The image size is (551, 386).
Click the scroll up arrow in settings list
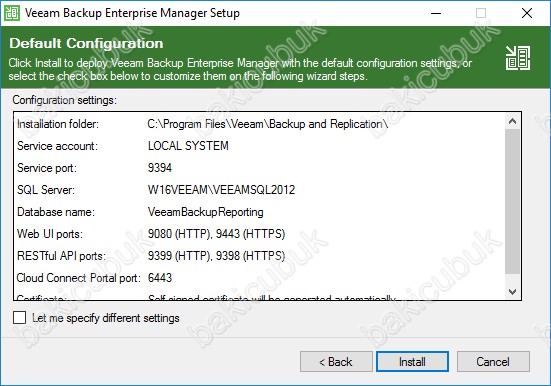[x=512, y=122]
